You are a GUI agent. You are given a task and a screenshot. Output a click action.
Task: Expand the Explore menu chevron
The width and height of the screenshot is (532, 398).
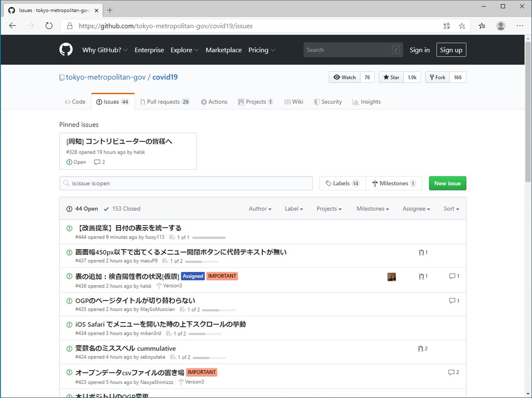pyautogui.click(x=196, y=50)
